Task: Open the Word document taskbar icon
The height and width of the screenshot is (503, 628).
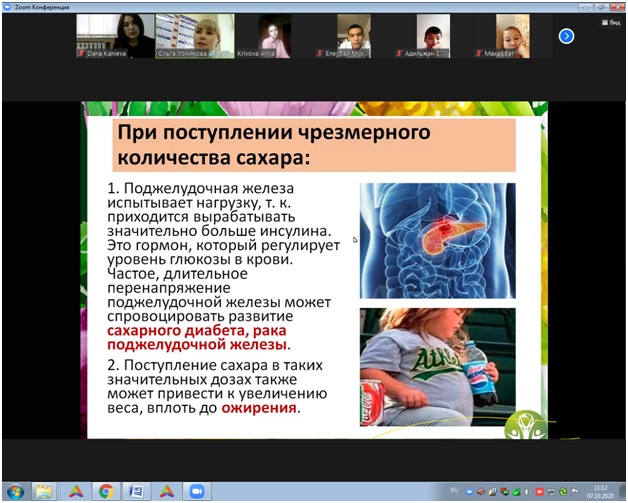Action: click(x=136, y=491)
